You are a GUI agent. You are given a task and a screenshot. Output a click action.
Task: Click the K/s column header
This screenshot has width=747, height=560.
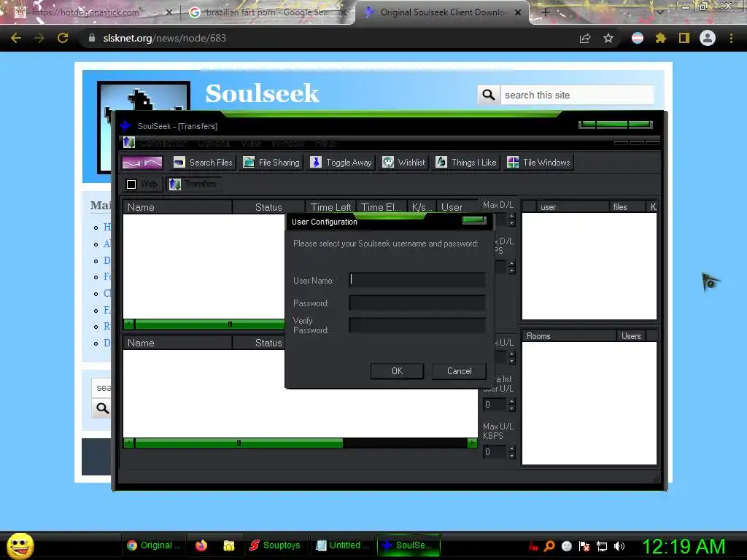click(x=421, y=207)
